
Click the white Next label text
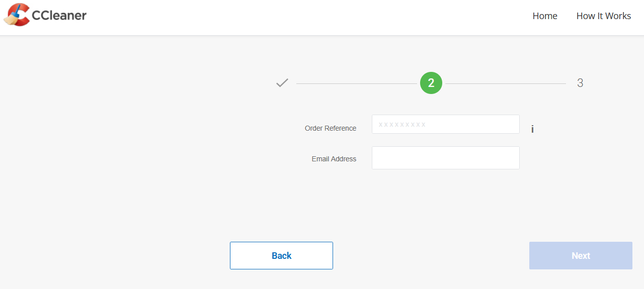[x=581, y=256]
